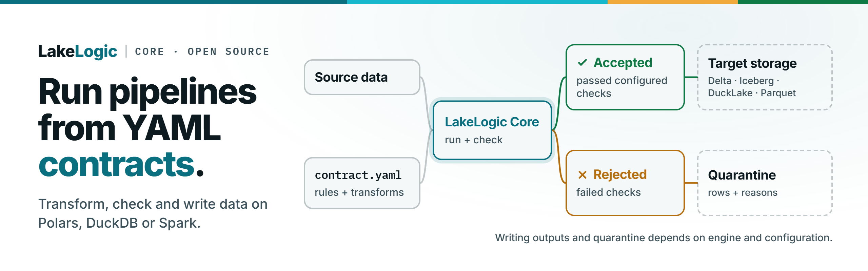Click the 'Transform, check and write data' subtitle
Viewport: 868px width, 271px height.
[x=153, y=213]
